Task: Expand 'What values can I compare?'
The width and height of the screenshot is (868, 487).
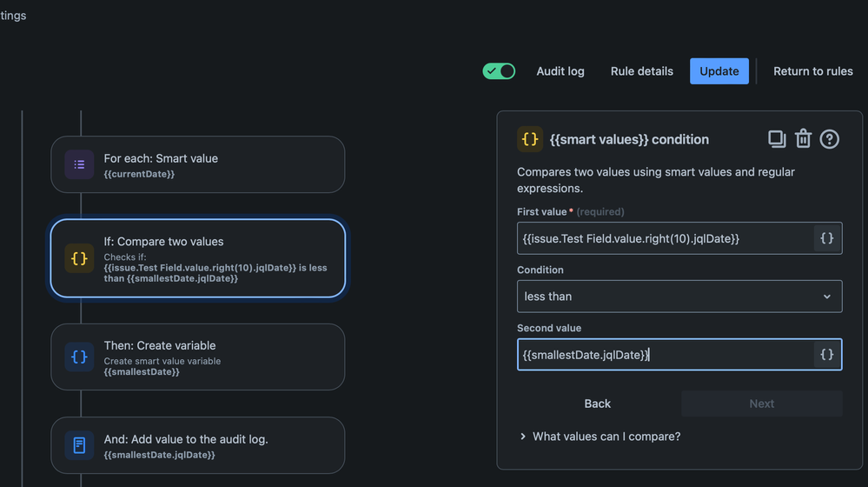Action: (x=600, y=437)
